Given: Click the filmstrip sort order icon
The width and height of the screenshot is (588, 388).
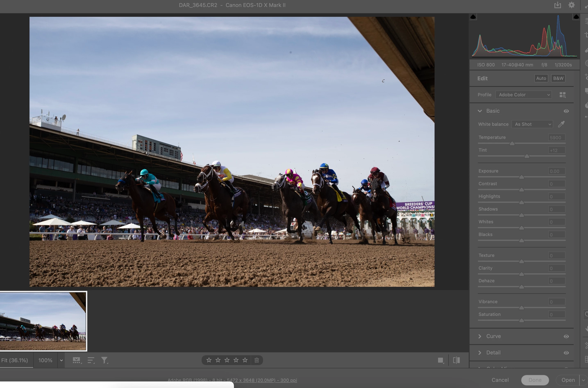Looking at the screenshot, I should coord(91,360).
